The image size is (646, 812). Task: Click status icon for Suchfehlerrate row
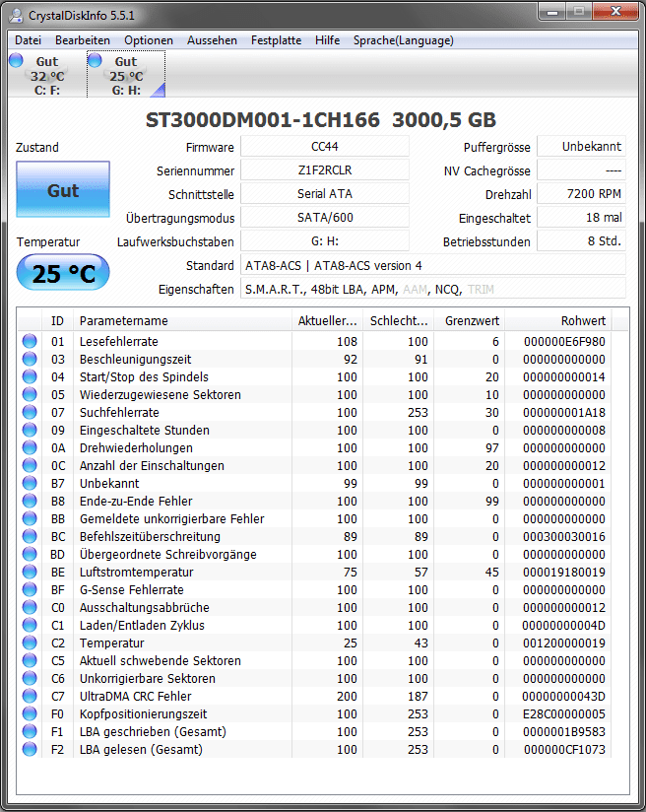point(30,412)
